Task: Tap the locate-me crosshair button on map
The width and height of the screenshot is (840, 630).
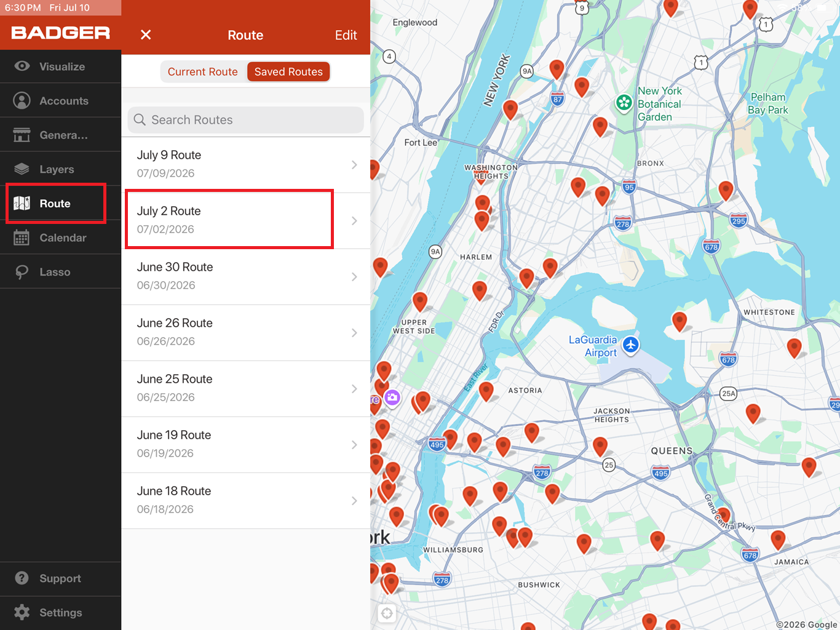Action: point(387,613)
